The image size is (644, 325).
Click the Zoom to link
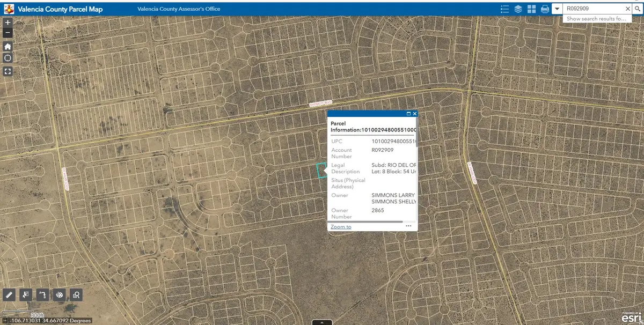tap(340, 226)
